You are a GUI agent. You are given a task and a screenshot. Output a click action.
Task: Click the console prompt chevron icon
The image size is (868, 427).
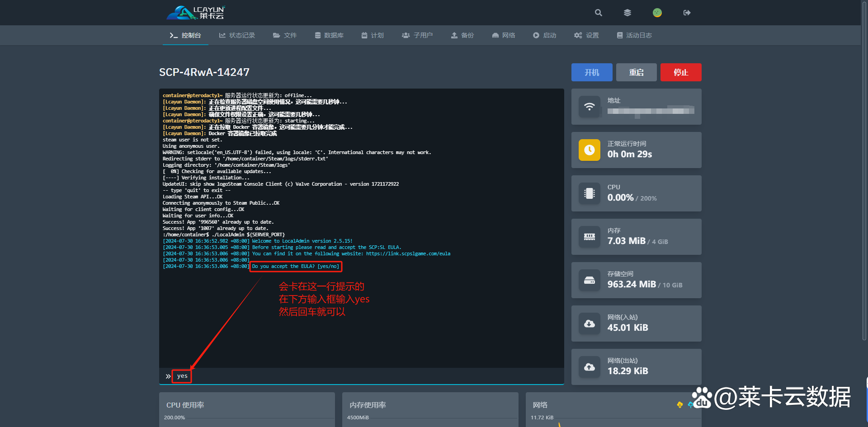tap(168, 376)
